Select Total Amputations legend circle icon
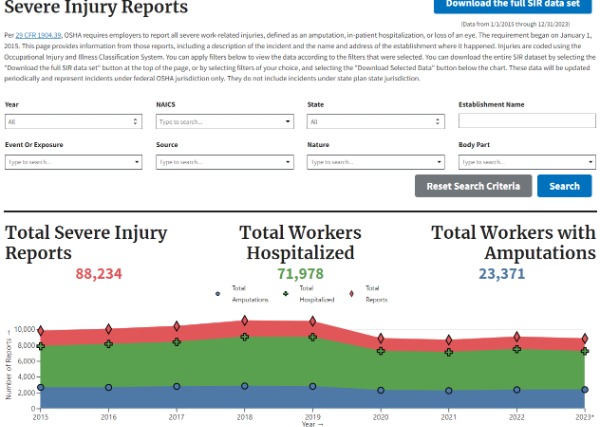The width and height of the screenshot is (600, 427). [218, 294]
